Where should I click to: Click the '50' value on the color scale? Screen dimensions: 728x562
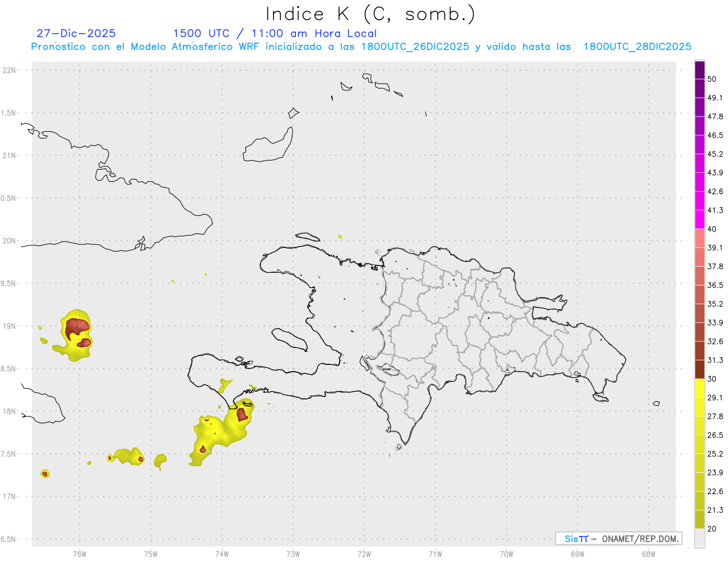click(x=712, y=79)
